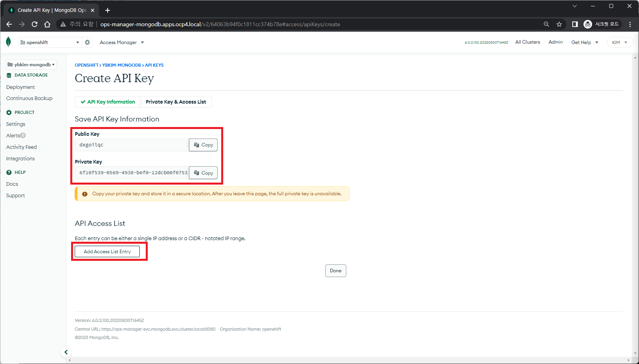Click the DATA STORAGE section icon
Screen dimensions: 639x364
(x=9, y=75)
